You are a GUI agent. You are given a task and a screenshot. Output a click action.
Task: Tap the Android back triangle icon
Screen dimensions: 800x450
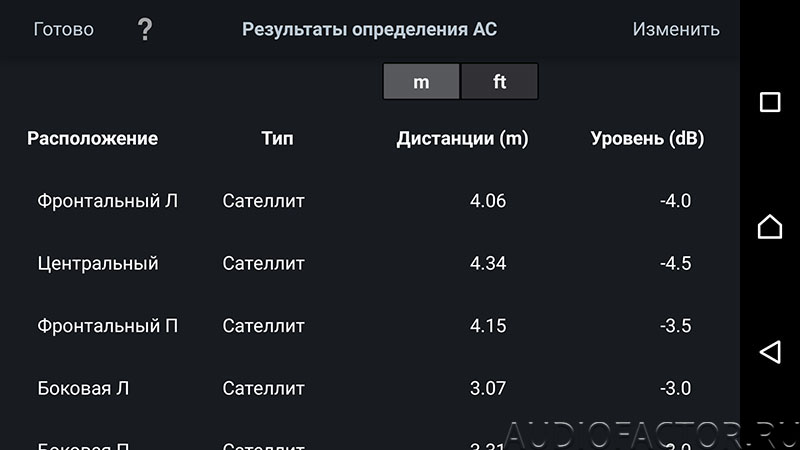click(770, 352)
